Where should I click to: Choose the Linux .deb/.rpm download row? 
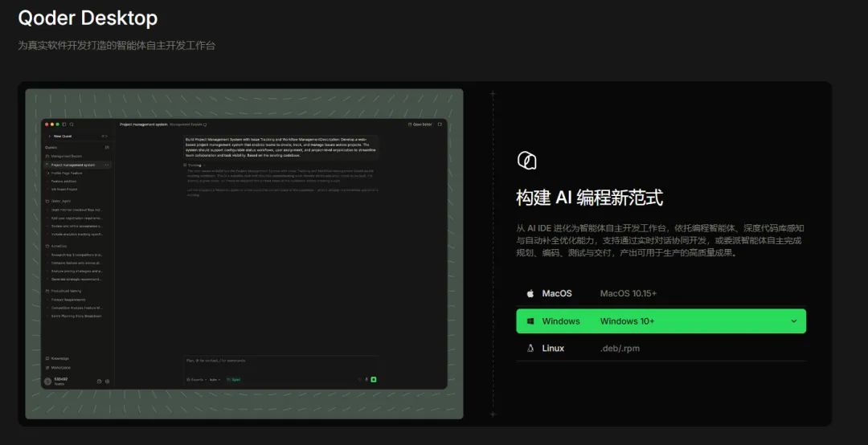click(x=661, y=348)
